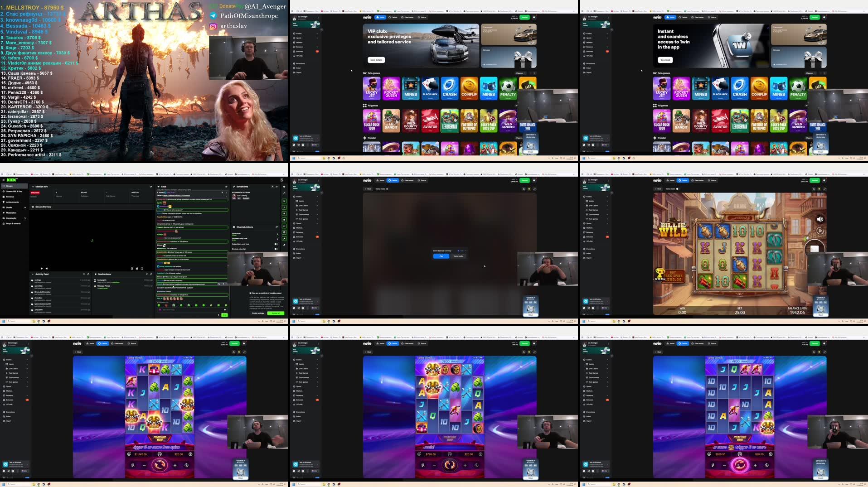Make the Kick Stream Preview fullscreen
The width and height of the screenshot is (868, 487).
click(x=142, y=268)
